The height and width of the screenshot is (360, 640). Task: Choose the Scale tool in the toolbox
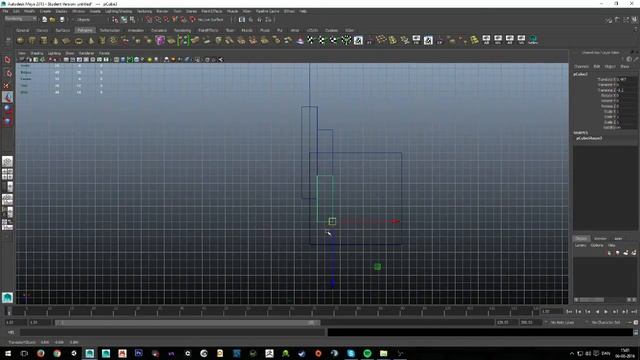click(x=7, y=121)
